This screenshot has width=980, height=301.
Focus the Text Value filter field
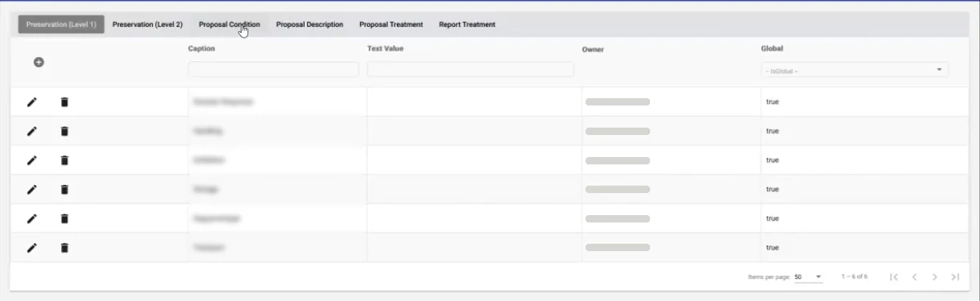pyautogui.click(x=470, y=70)
